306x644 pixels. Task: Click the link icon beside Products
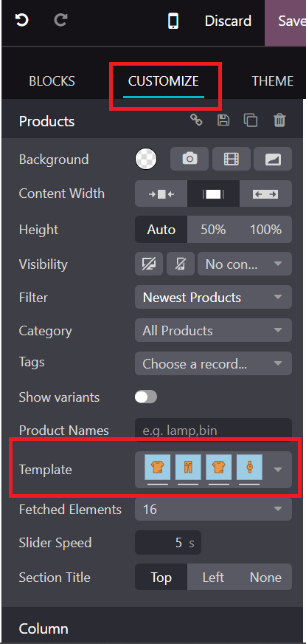196,120
